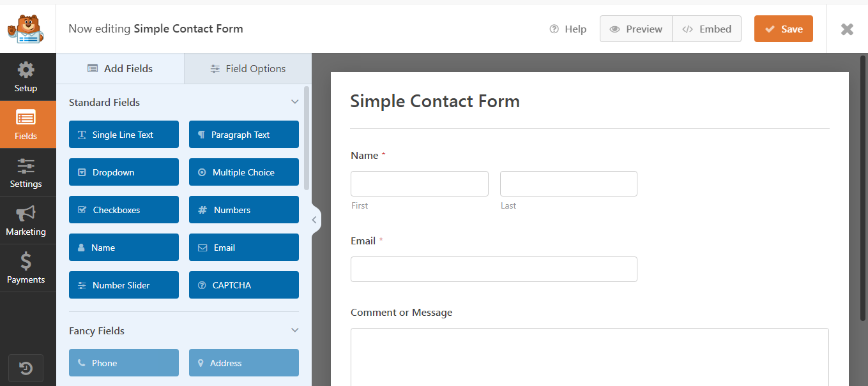The width and height of the screenshot is (868, 386).
Task: Collapse the Standard Fields section
Action: coord(295,102)
